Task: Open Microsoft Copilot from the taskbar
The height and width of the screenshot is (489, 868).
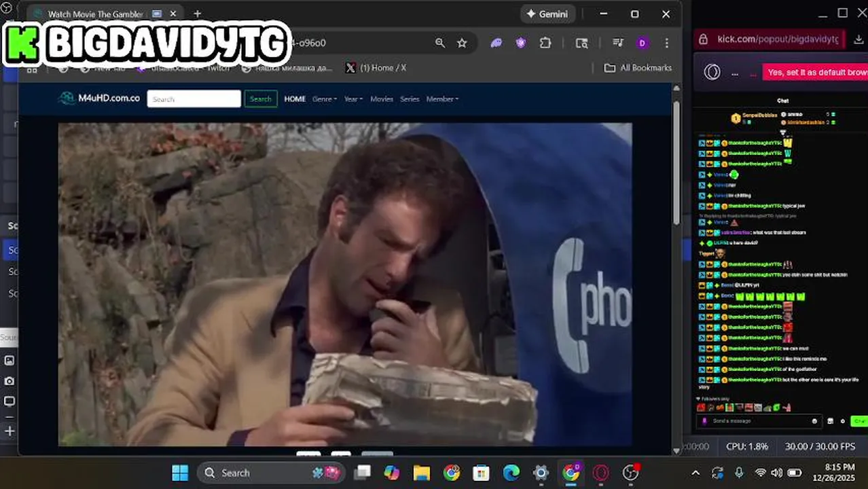Action: [x=392, y=473]
